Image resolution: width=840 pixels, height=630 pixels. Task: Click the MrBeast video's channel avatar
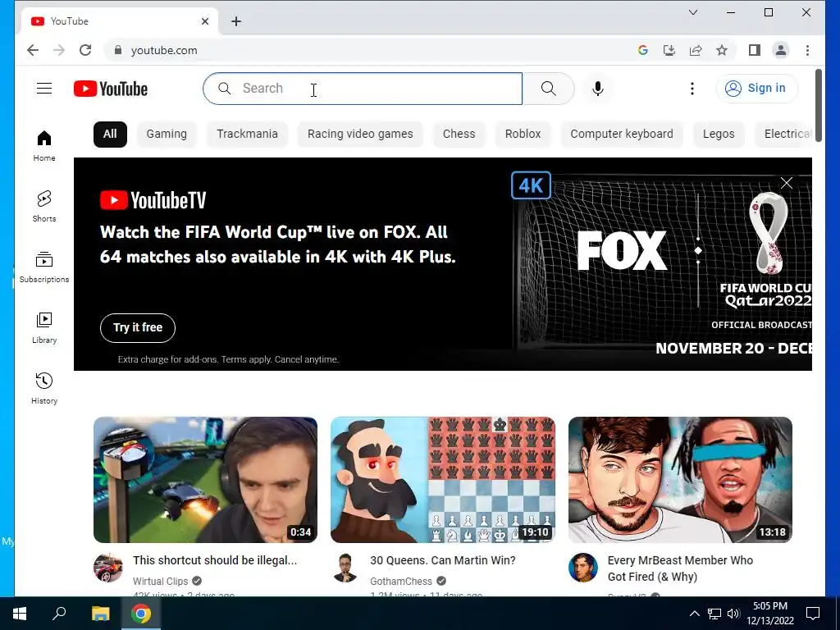(x=583, y=568)
